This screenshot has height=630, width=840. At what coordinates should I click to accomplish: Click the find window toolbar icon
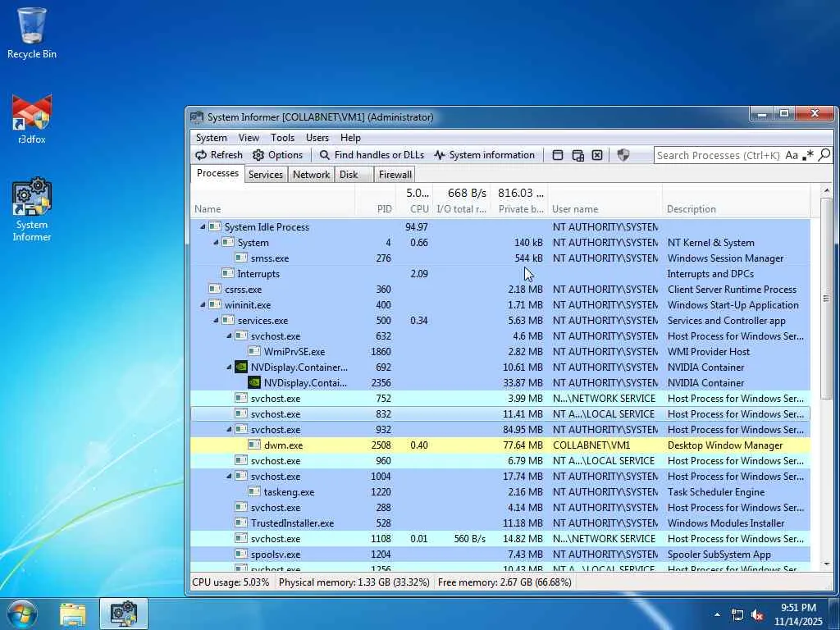pyautogui.click(x=558, y=155)
